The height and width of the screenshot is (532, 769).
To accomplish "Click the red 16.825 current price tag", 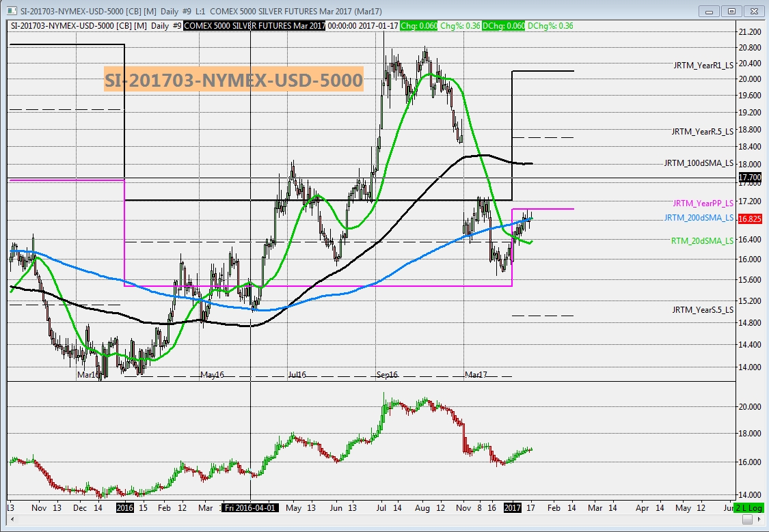I will pyautogui.click(x=749, y=219).
